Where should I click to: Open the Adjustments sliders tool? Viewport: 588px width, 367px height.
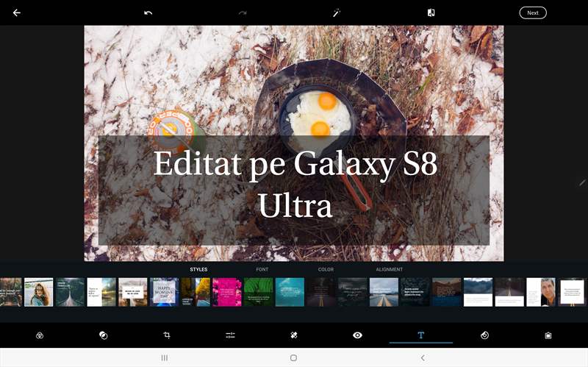coord(230,335)
